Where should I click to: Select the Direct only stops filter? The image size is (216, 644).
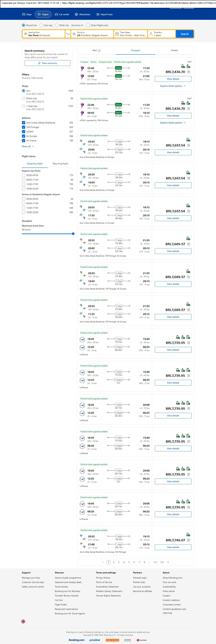[x=24, y=99]
